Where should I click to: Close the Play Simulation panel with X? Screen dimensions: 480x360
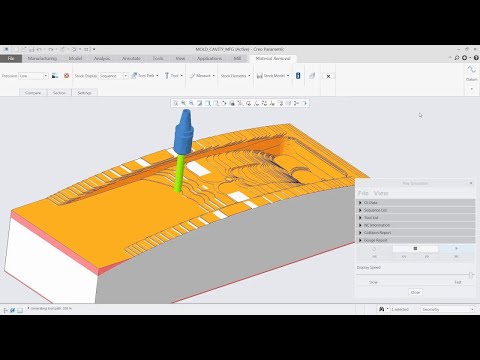click(471, 183)
